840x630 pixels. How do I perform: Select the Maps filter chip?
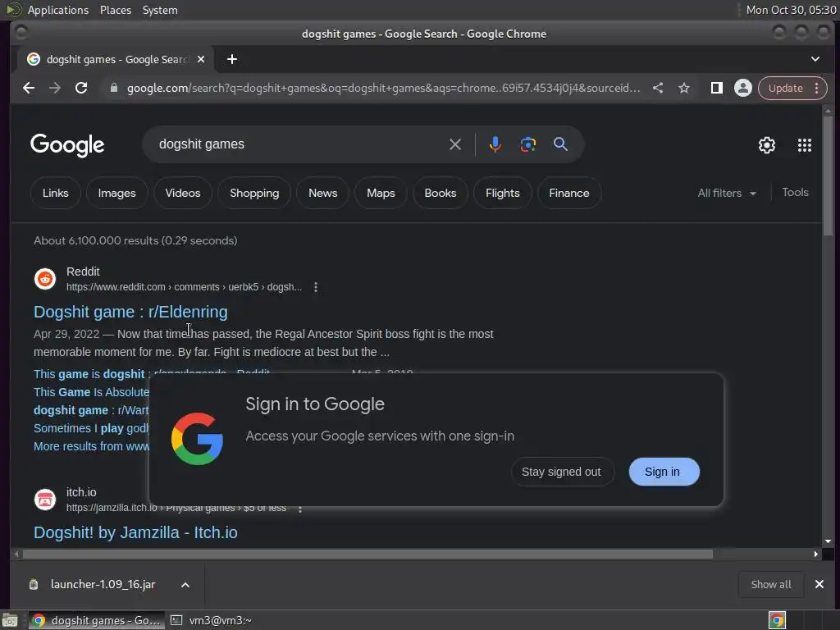click(x=381, y=193)
